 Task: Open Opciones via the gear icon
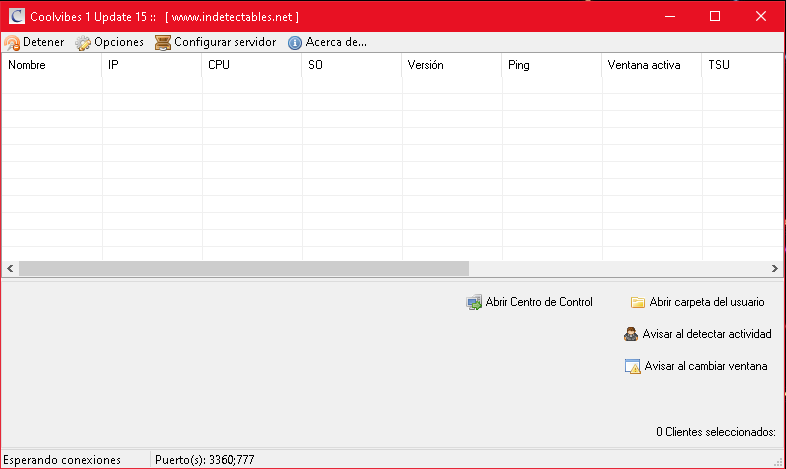point(83,43)
